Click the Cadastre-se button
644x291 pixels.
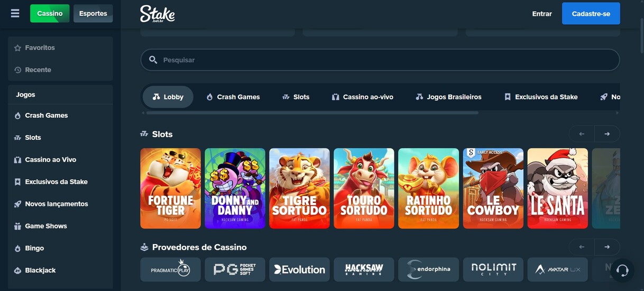[x=591, y=14]
